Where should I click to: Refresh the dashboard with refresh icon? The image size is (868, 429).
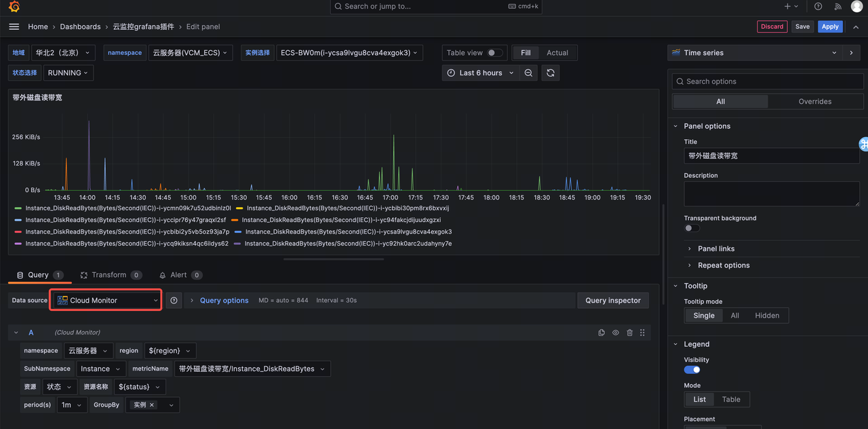click(x=551, y=73)
